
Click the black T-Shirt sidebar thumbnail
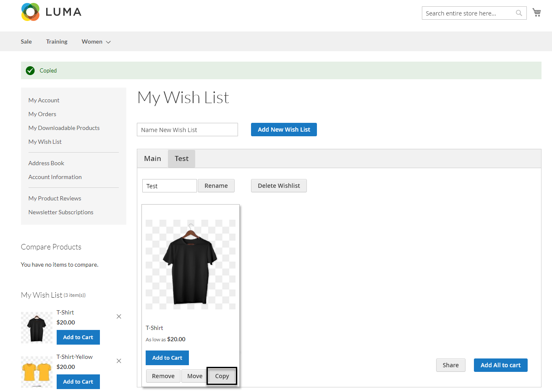37,327
